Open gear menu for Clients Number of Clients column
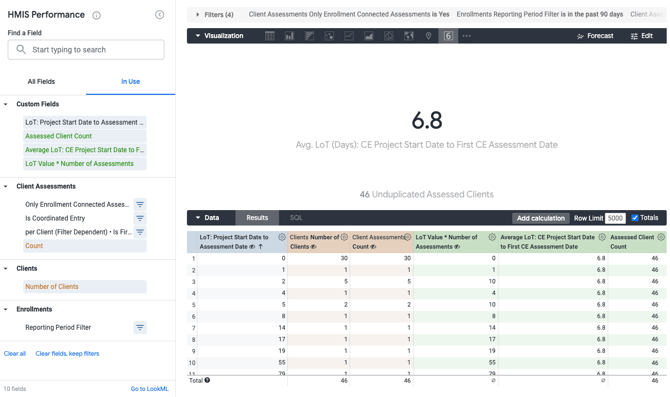The image size is (670, 397). pos(344,237)
